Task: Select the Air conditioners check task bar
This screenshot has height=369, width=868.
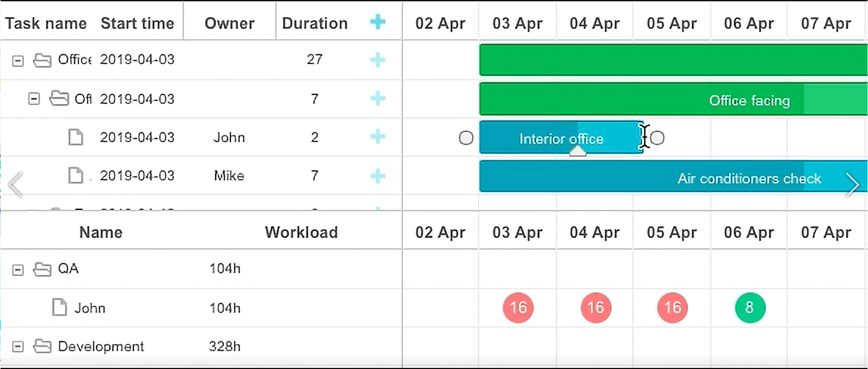Action: click(673, 176)
